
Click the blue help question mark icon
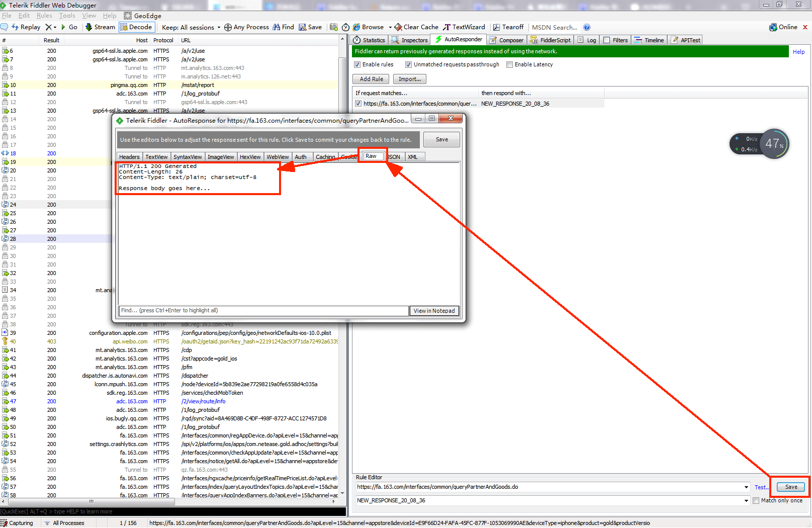(x=587, y=27)
